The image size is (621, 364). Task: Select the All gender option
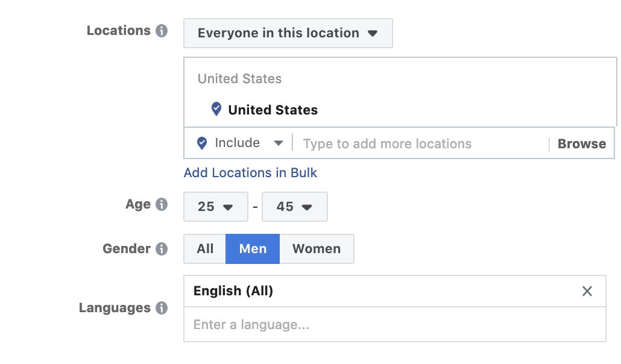(x=205, y=249)
